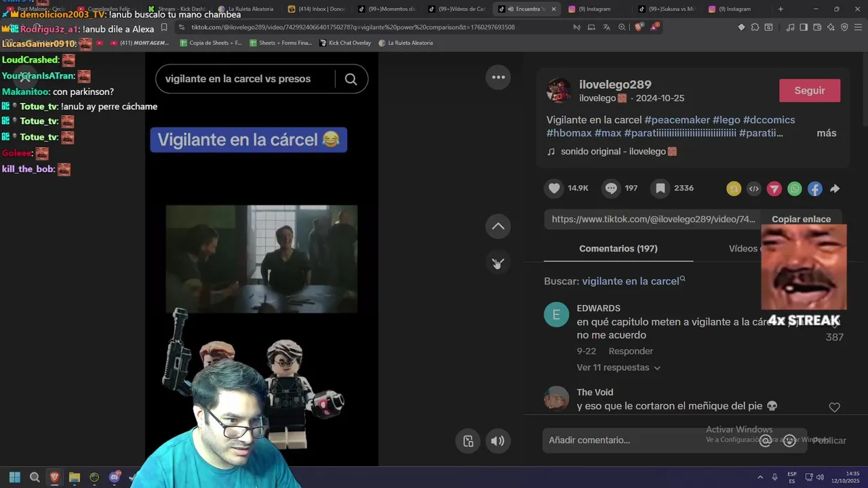The width and height of the screenshot is (868, 488).
Task: Click the Seguir follow button
Action: 810,91
